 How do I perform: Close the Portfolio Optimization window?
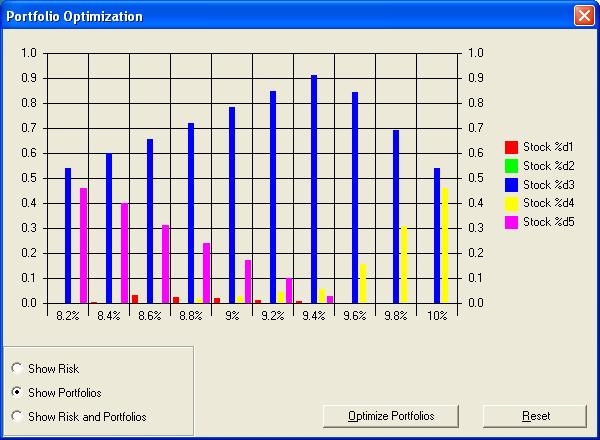(x=583, y=16)
